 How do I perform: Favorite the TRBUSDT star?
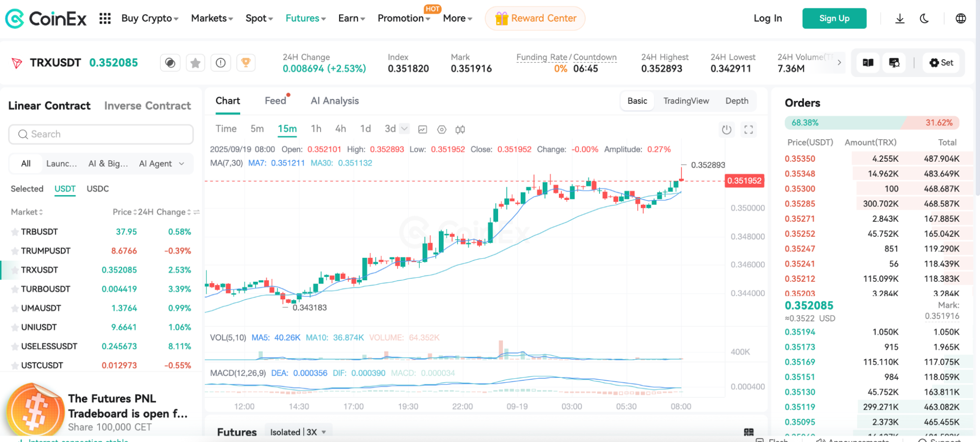pyautogui.click(x=15, y=232)
